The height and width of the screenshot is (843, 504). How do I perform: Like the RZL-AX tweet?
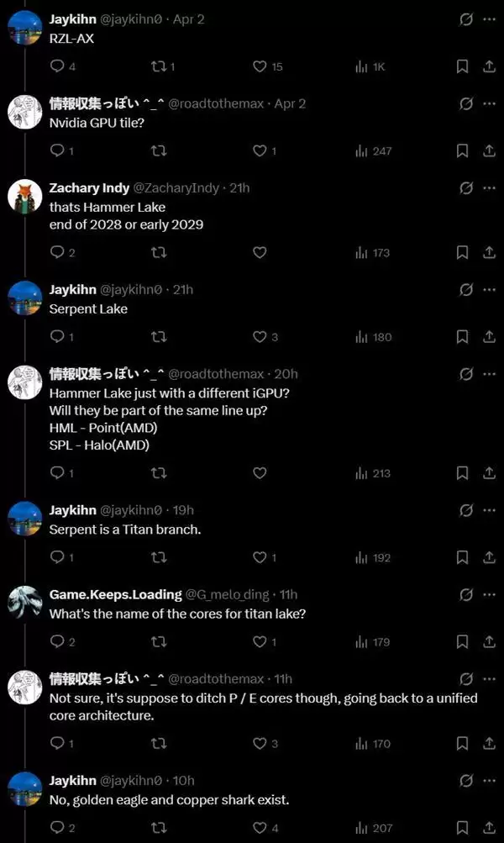click(x=260, y=66)
